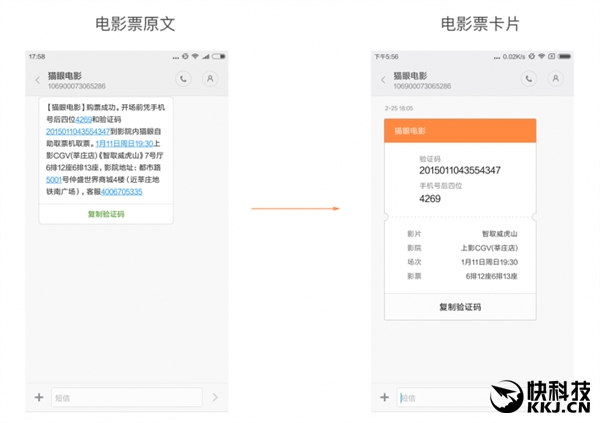Tap battery icon in right phone status bar
This screenshot has width=600, height=423.
tap(564, 56)
